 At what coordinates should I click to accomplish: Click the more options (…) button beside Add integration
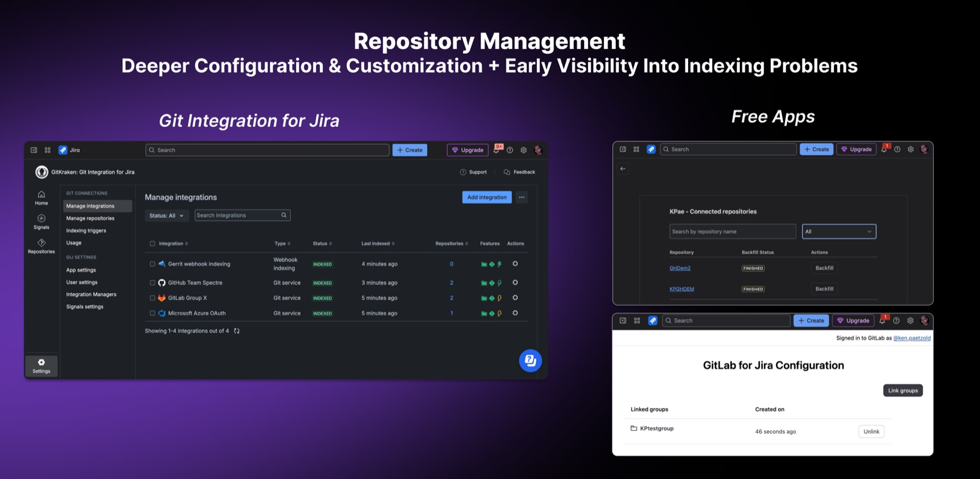coord(522,197)
